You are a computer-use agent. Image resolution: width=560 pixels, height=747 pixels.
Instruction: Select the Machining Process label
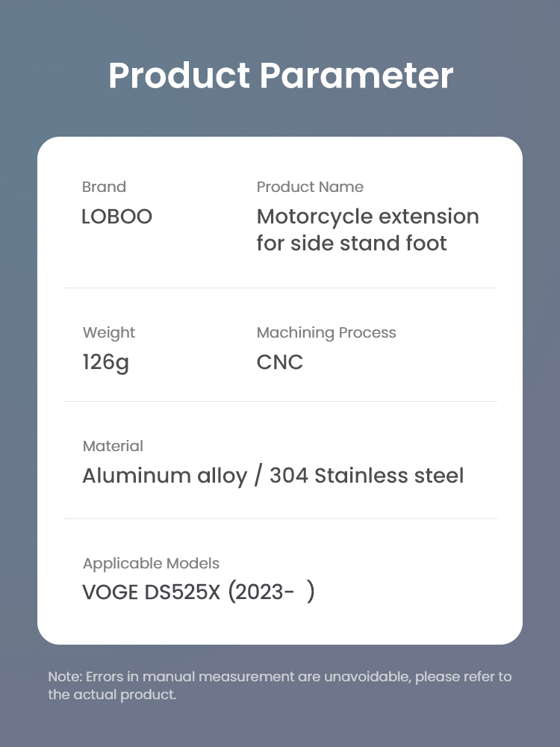[x=326, y=333]
